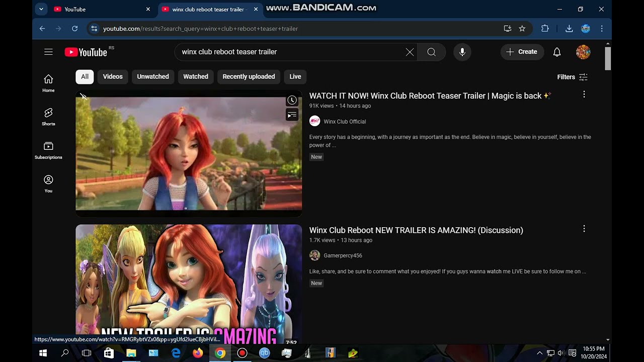Click the '91K views' text of first result
The image size is (644, 362).
tap(321, 106)
